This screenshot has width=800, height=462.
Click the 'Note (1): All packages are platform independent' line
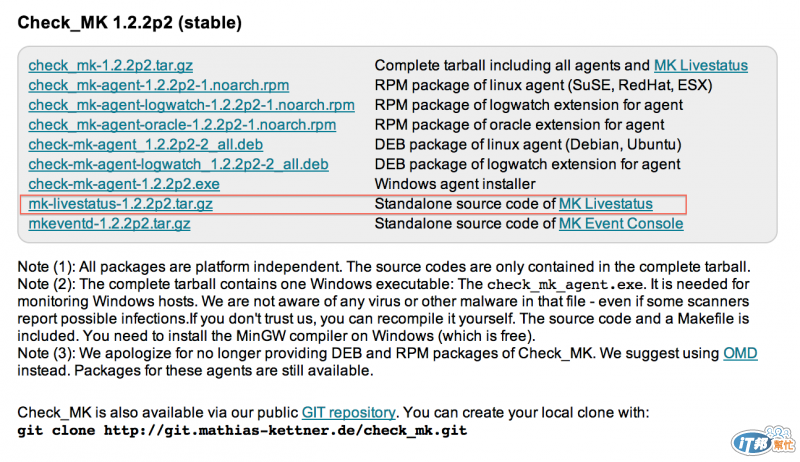coord(383,267)
